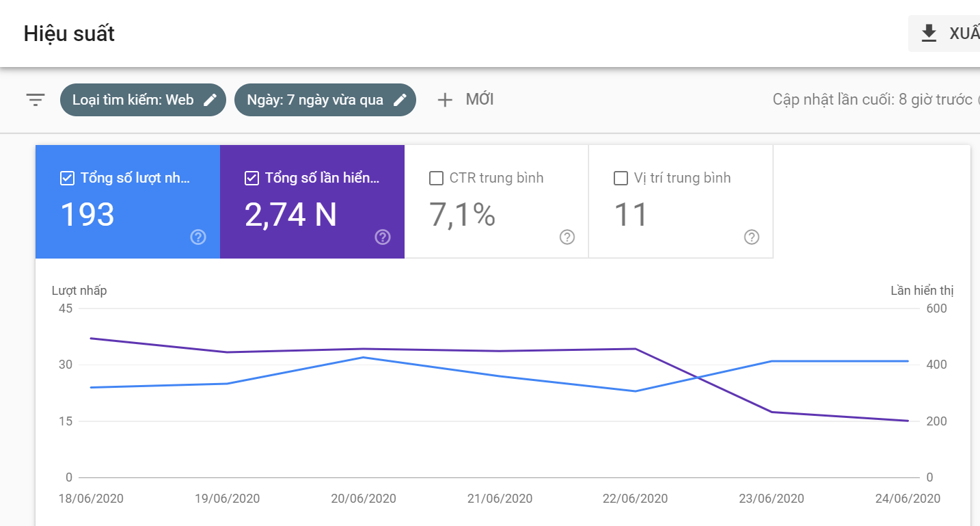Click the Loại tìm kiếm: Web filter chip
The width and height of the screenshot is (980, 526).
[143, 100]
